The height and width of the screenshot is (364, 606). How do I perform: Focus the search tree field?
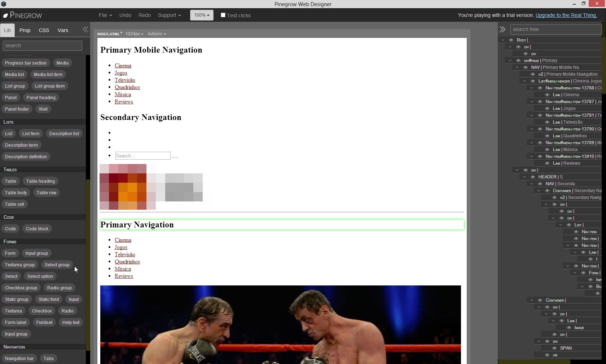tap(556, 30)
